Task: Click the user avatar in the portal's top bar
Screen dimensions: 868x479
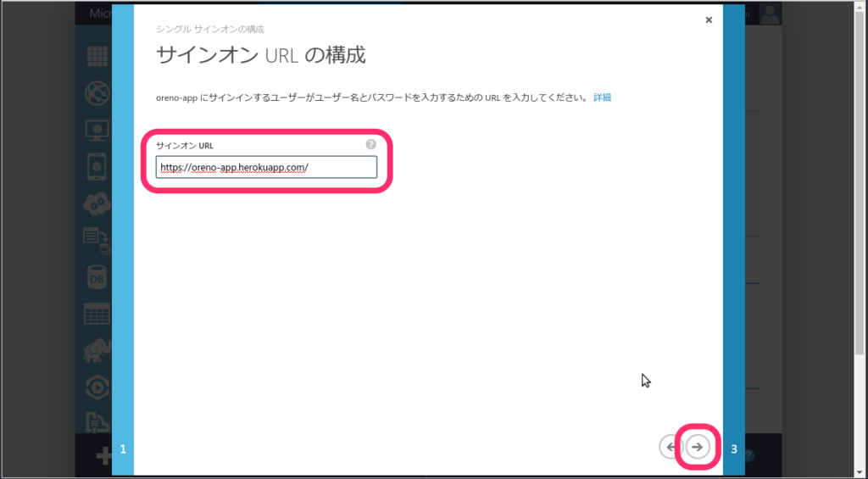Action: click(770, 14)
